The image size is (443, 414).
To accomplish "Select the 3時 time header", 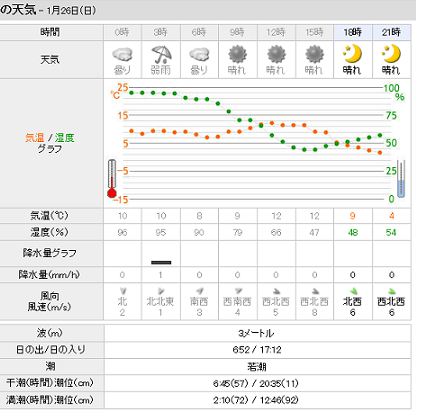I will (161, 32).
